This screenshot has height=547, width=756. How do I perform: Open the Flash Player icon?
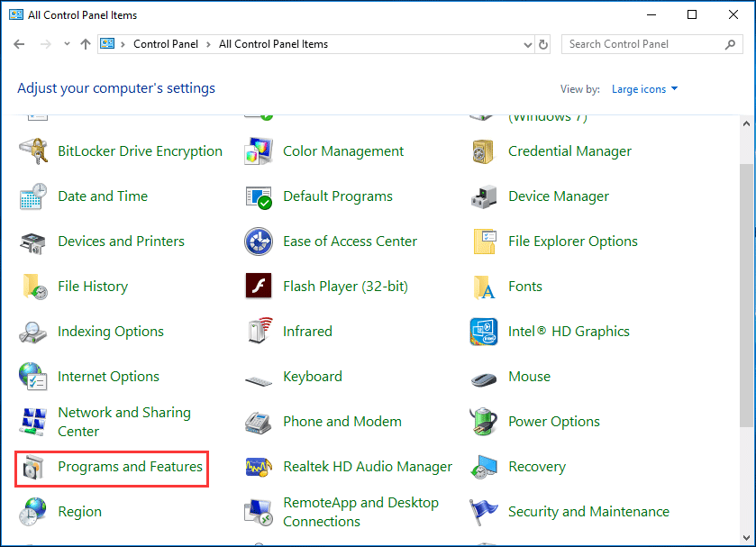(x=259, y=286)
